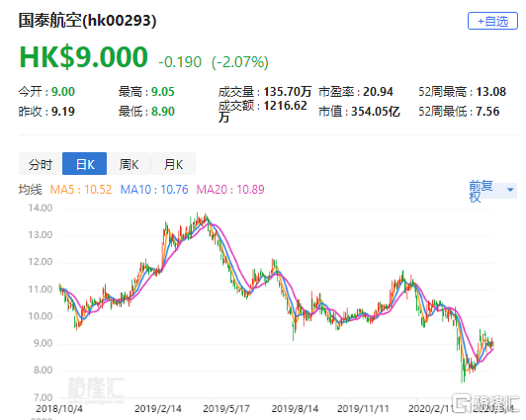The image size is (526, 420).
Task: Click the 8.00 y-axis label
Action: [x=43, y=370]
